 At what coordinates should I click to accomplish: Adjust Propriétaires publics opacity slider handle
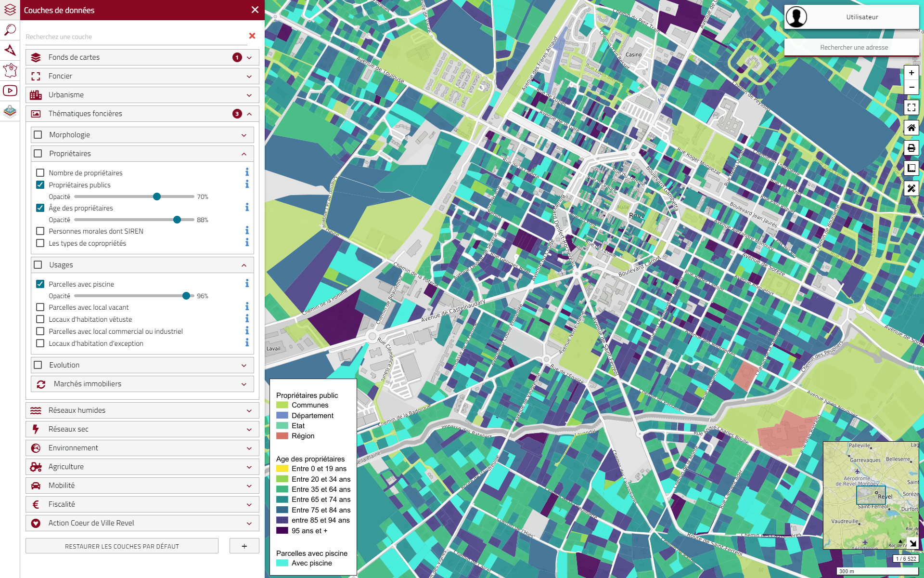pyautogui.click(x=157, y=197)
